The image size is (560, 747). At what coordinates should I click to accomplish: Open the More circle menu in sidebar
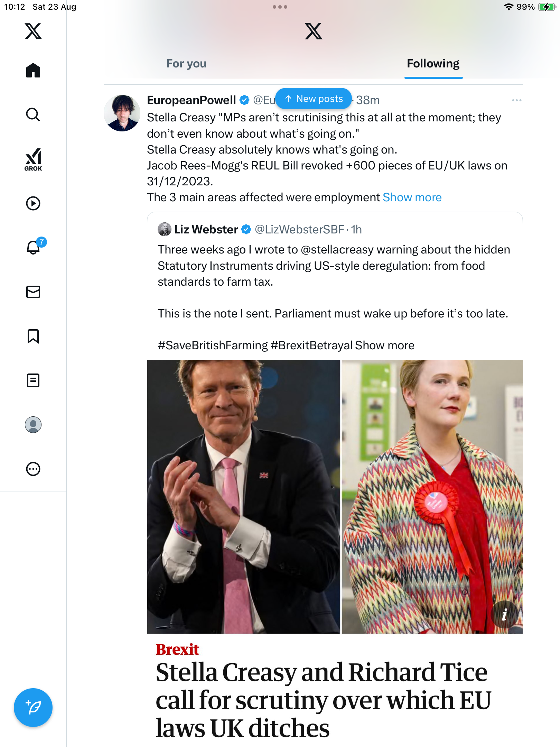(x=33, y=469)
